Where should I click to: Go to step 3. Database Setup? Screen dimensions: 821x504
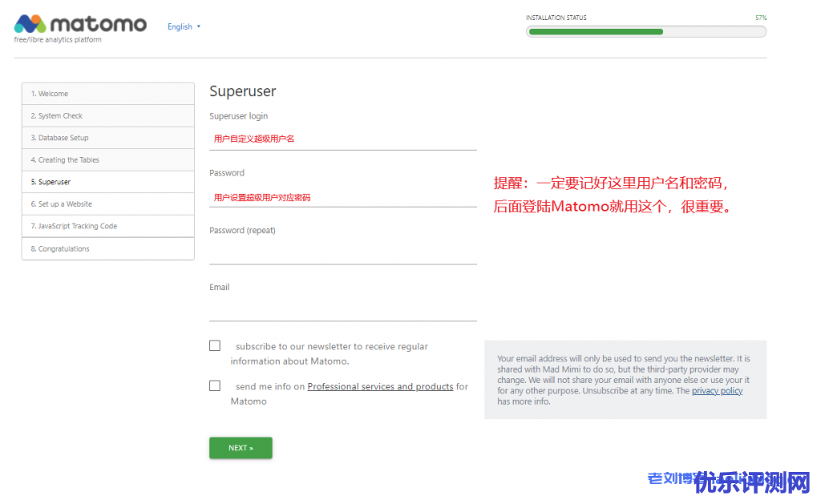[108, 138]
